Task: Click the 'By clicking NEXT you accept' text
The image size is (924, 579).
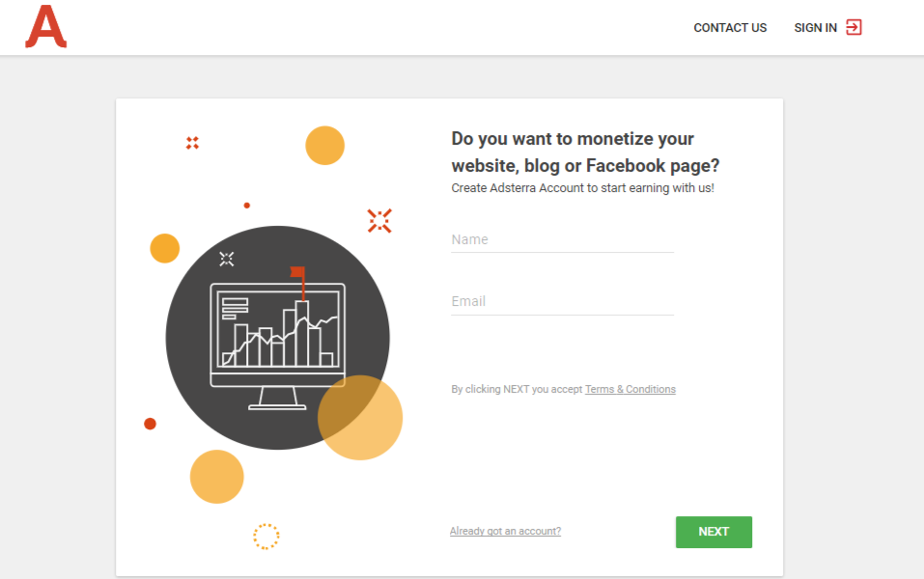Action: 517,389
